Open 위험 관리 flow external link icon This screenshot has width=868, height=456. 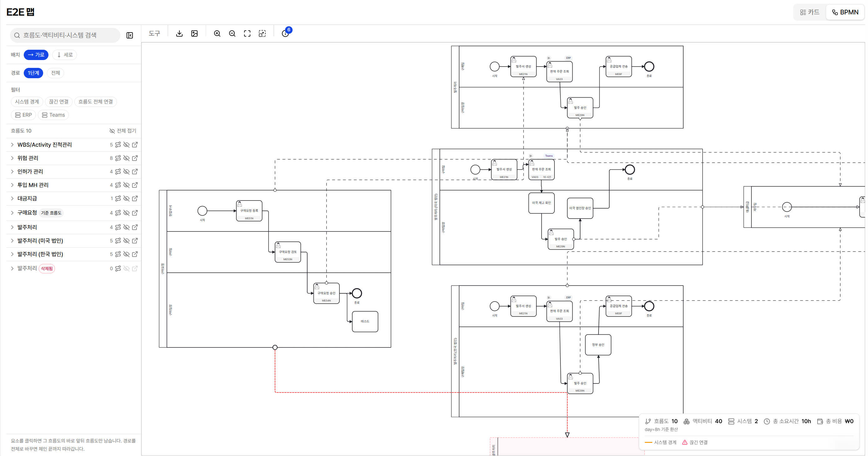[135, 158]
